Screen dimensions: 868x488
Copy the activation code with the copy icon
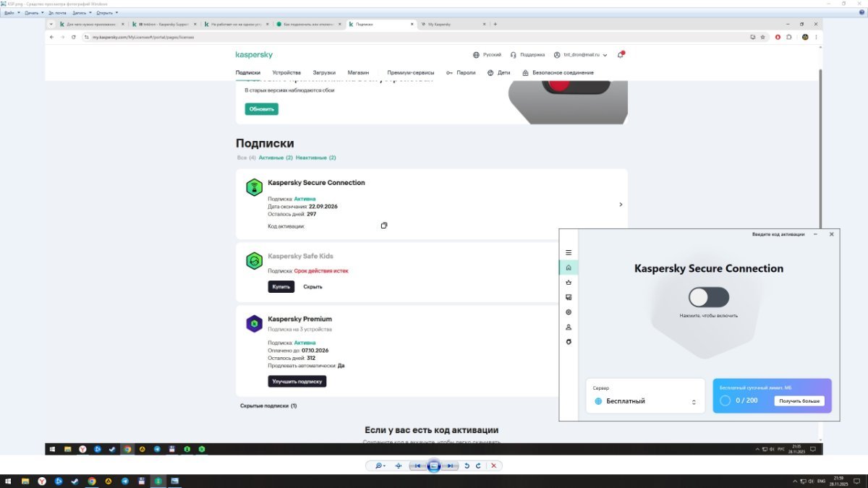[x=384, y=226]
